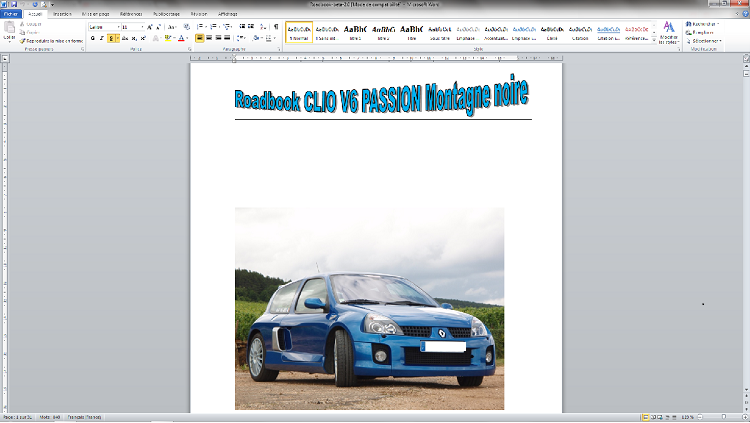The height and width of the screenshot is (423, 750).
Task: Click Modifier les styles button
Action: pos(668,33)
